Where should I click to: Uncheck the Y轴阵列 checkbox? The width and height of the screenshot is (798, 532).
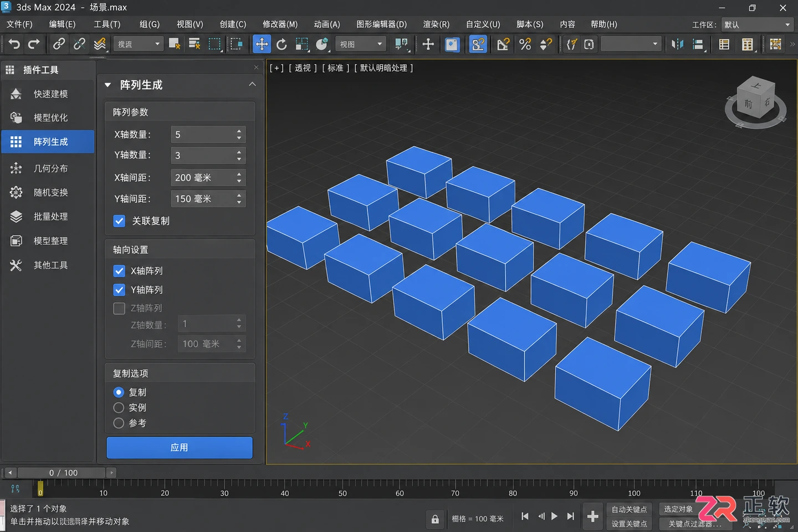(119, 290)
